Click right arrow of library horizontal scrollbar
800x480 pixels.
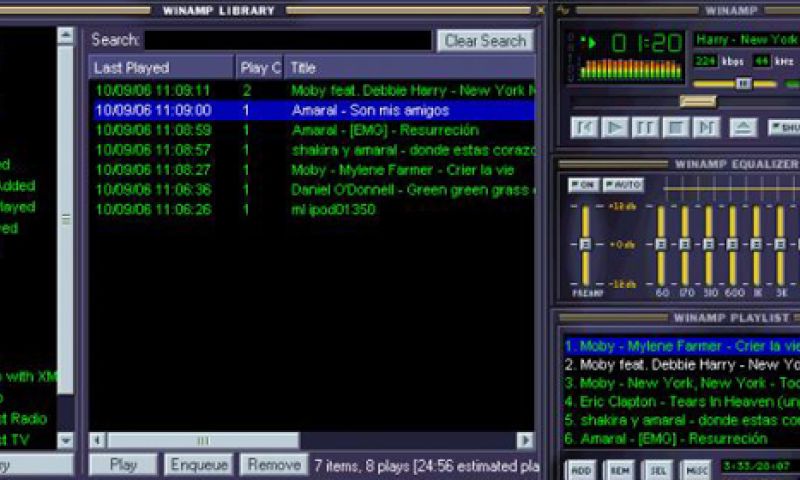pyautogui.click(x=526, y=440)
